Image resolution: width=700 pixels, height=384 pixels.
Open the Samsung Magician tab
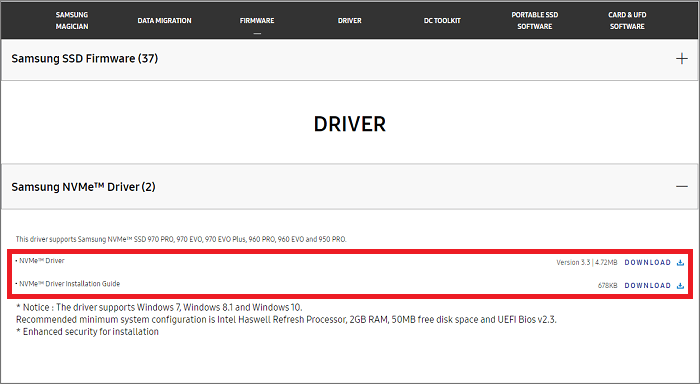(x=72, y=21)
